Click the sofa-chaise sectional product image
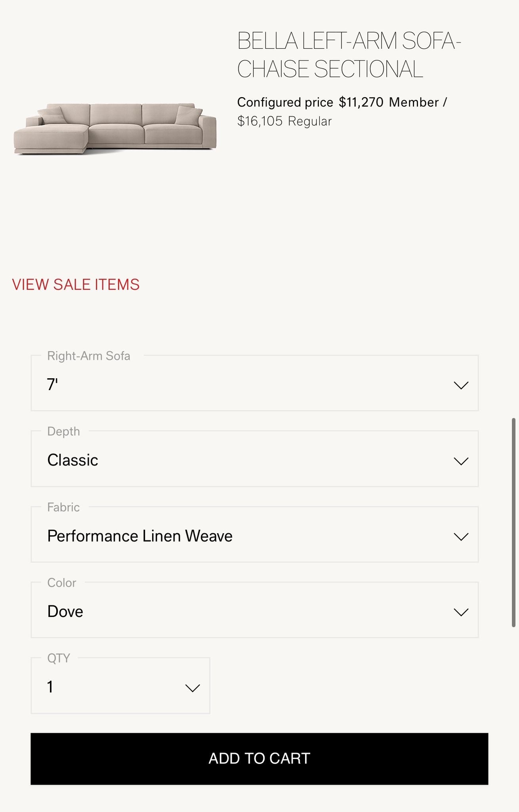The height and width of the screenshot is (812, 519). (115, 128)
